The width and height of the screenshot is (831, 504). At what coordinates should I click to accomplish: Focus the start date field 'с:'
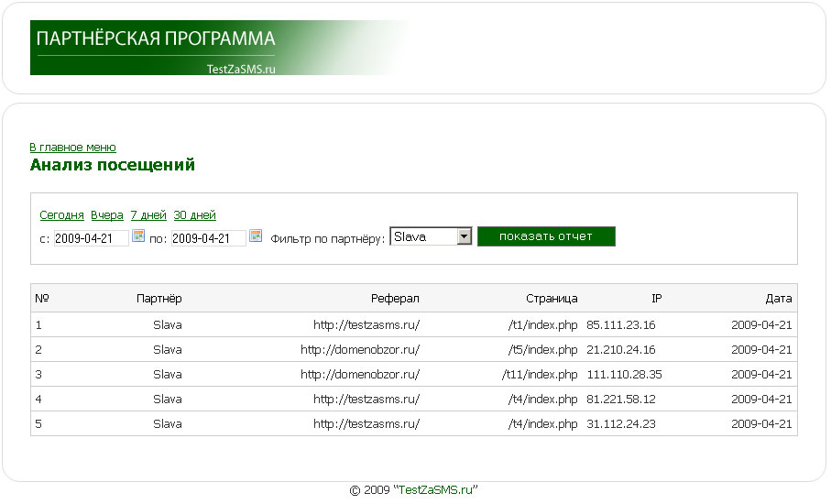(91, 238)
